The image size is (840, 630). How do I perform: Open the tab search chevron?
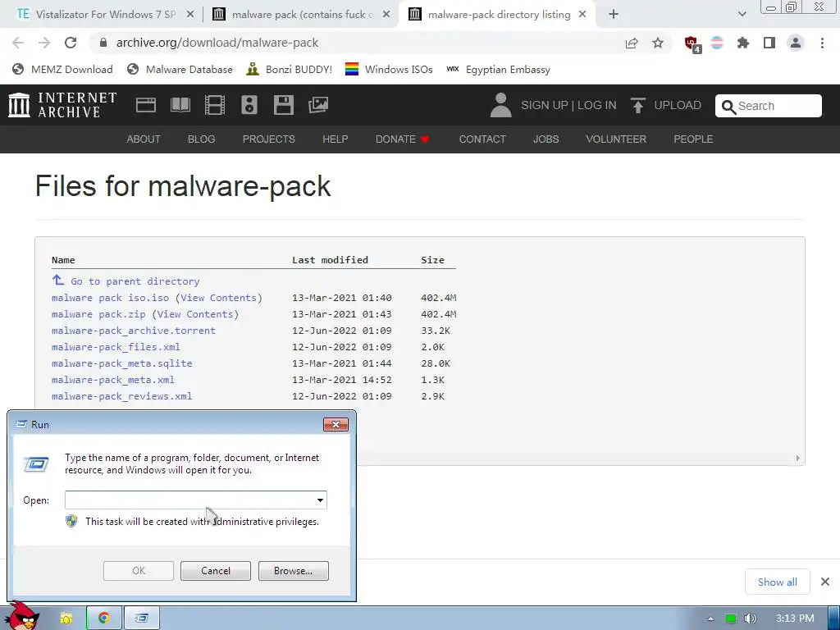click(742, 15)
